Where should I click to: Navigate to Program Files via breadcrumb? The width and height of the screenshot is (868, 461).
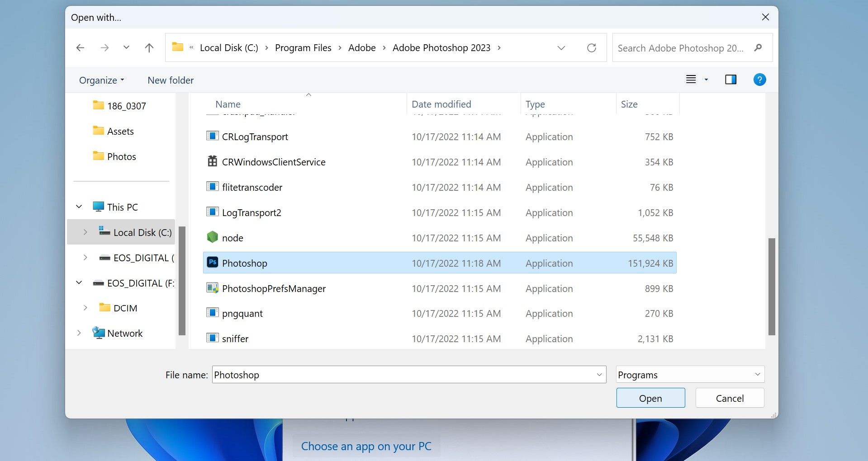point(303,47)
